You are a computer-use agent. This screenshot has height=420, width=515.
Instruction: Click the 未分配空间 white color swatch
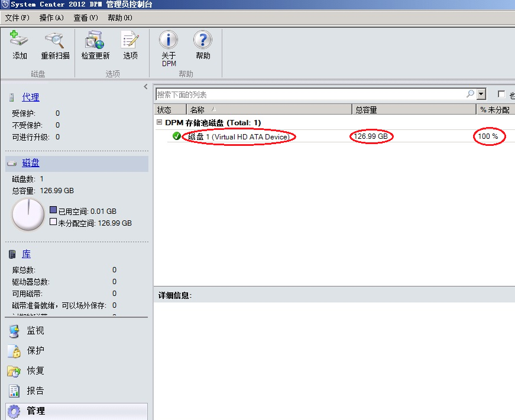coord(53,222)
